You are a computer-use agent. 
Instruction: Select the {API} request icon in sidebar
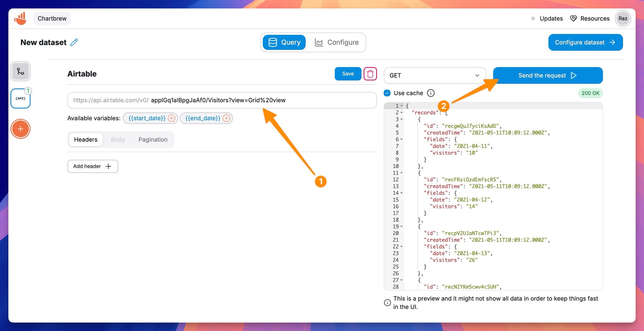(x=20, y=98)
